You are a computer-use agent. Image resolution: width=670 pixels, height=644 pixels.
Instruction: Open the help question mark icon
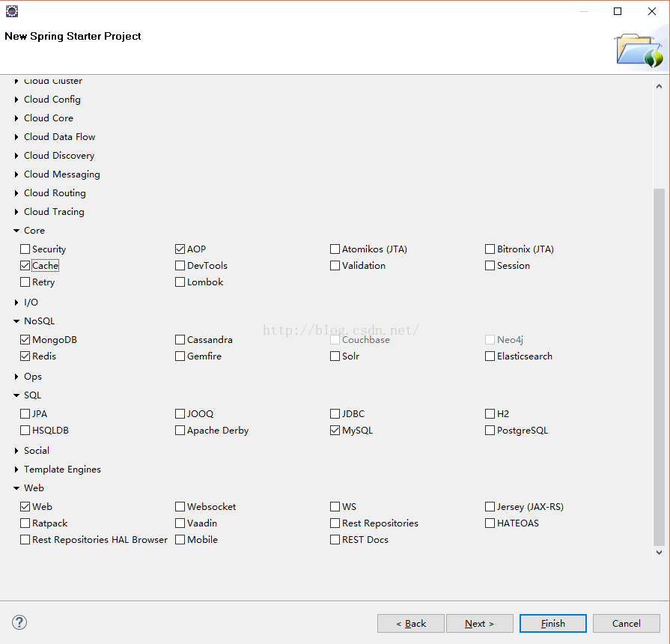pos(19,622)
